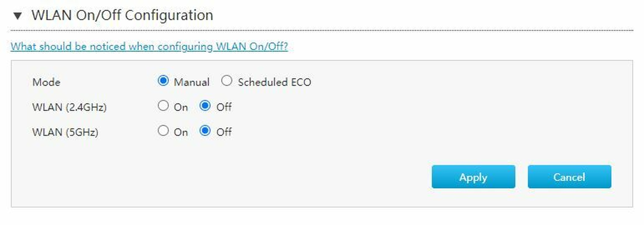Select the Scheduled ECO radio button

[x=227, y=81]
